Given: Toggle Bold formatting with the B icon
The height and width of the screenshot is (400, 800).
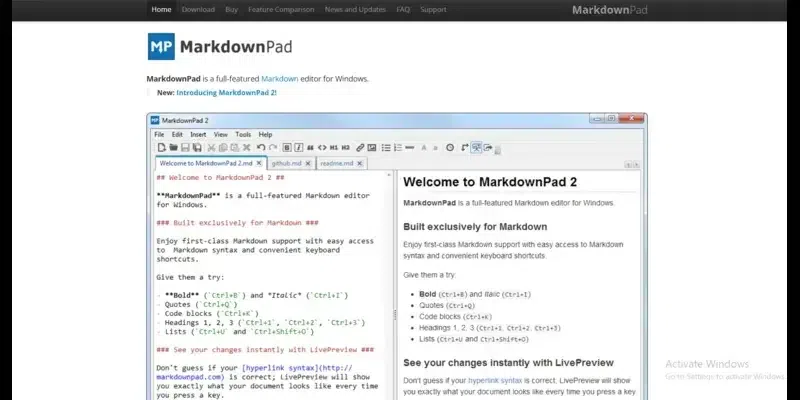Looking at the screenshot, I should pos(287,147).
